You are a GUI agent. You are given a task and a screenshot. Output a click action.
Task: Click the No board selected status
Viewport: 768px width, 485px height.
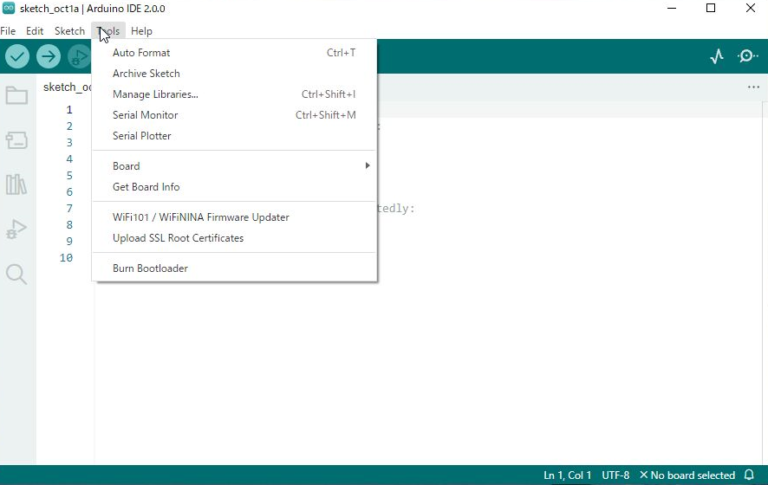pyautogui.click(x=687, y=475)
